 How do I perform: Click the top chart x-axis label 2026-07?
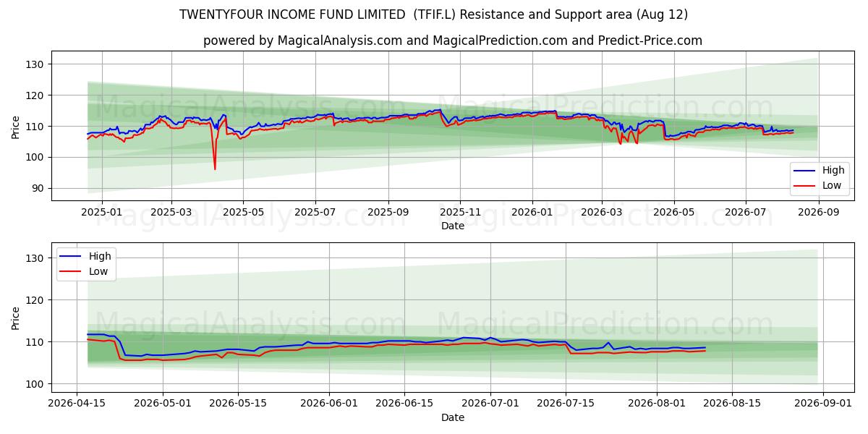746,213
